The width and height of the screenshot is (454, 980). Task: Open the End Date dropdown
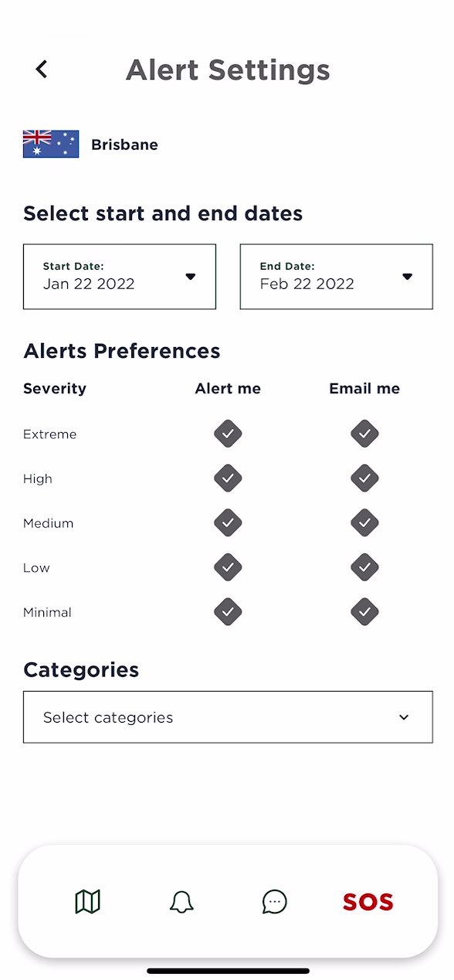[407, 276]
